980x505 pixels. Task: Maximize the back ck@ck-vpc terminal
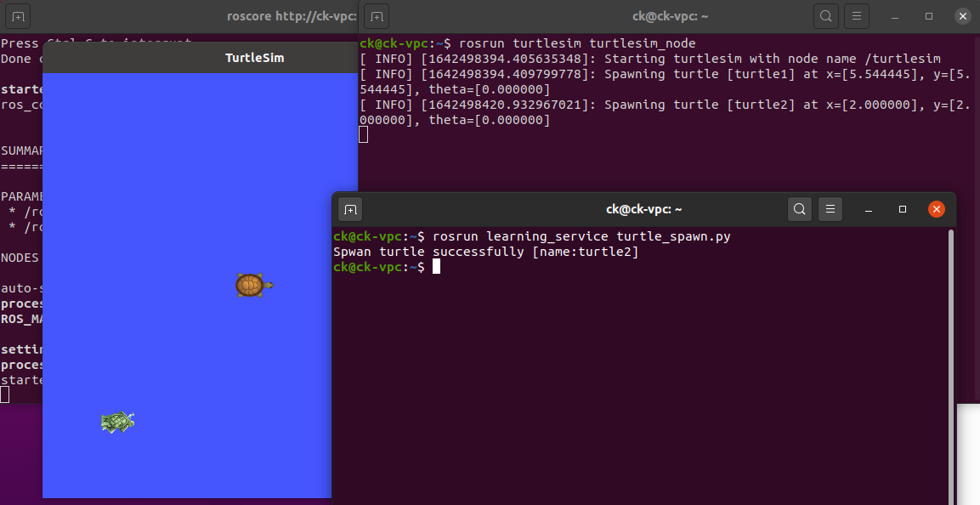pyautogui.click(x=929, y=16)
